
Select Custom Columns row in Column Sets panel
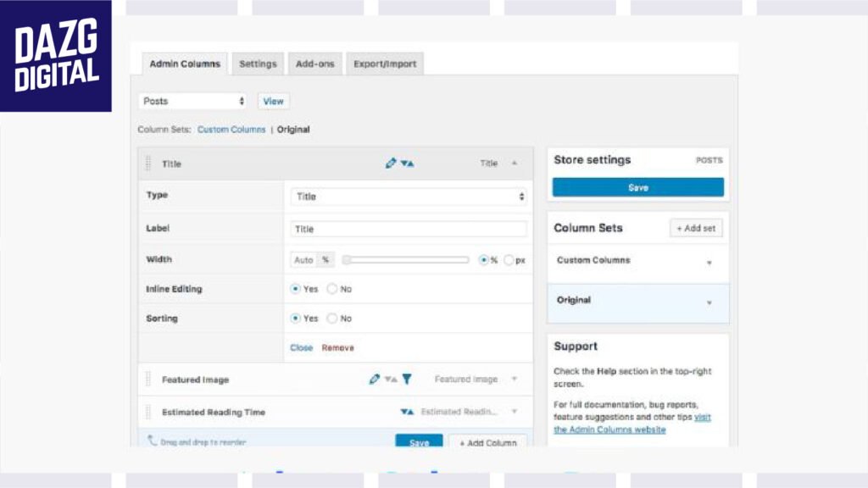(637, 263)
